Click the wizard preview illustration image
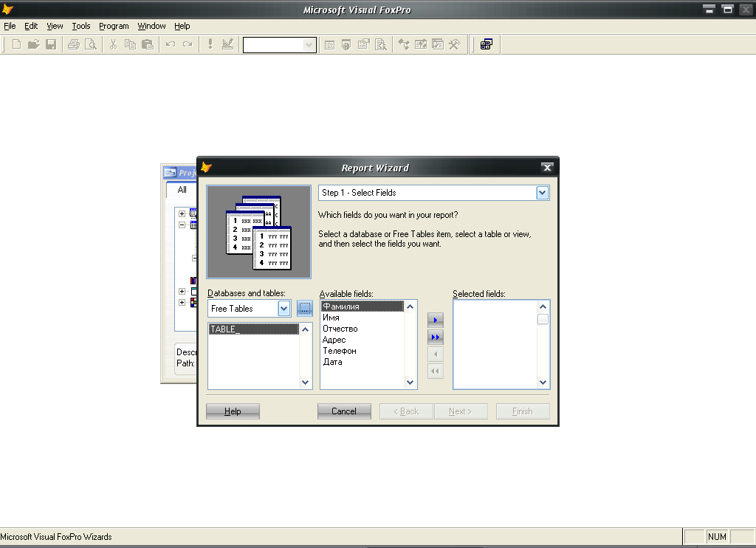756x548 pixels. click(x=259, y=232)
